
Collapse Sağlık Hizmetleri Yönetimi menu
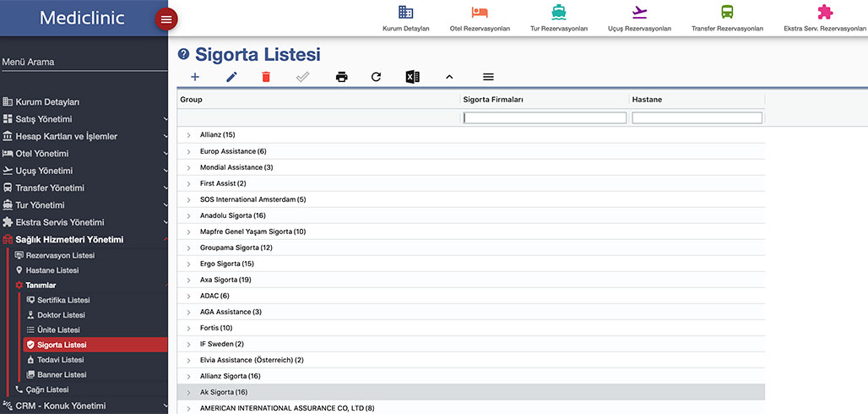(x=84, y=239)
